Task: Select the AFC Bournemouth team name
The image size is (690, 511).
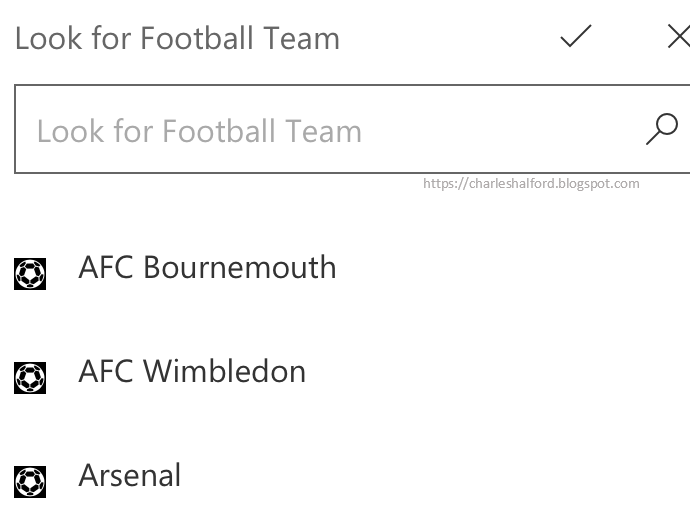Action: point(207,267)
